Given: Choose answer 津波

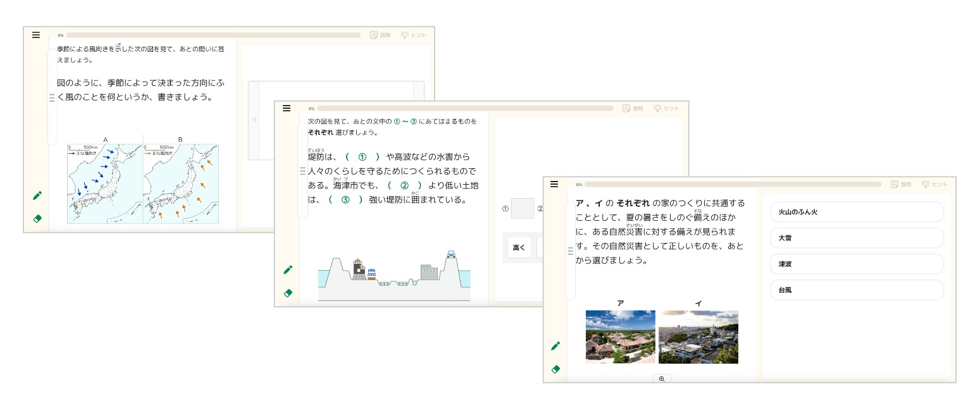Looking at the screenshot, I should tap(857, 264).
